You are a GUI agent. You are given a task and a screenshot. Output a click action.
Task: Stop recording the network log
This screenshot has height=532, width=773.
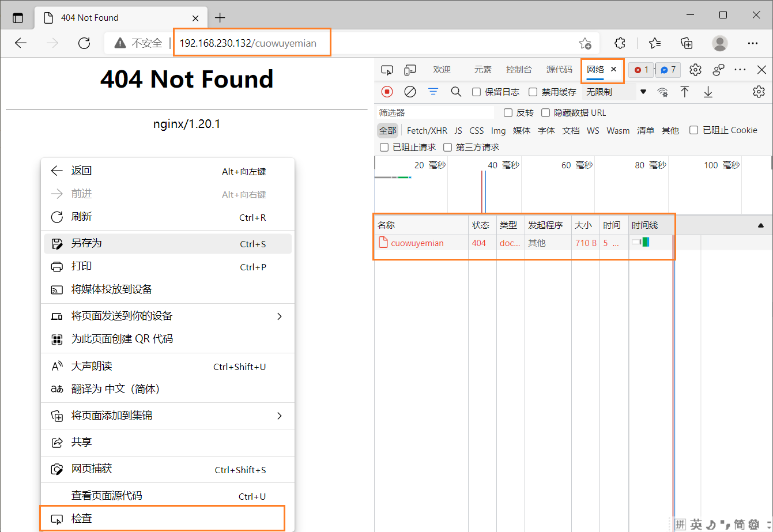387,92
